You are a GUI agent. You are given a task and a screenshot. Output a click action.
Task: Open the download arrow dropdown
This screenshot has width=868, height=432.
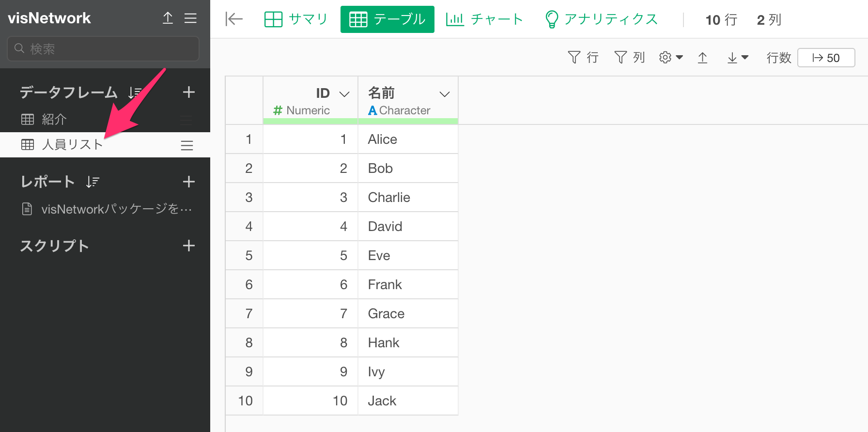click(738, 58)
